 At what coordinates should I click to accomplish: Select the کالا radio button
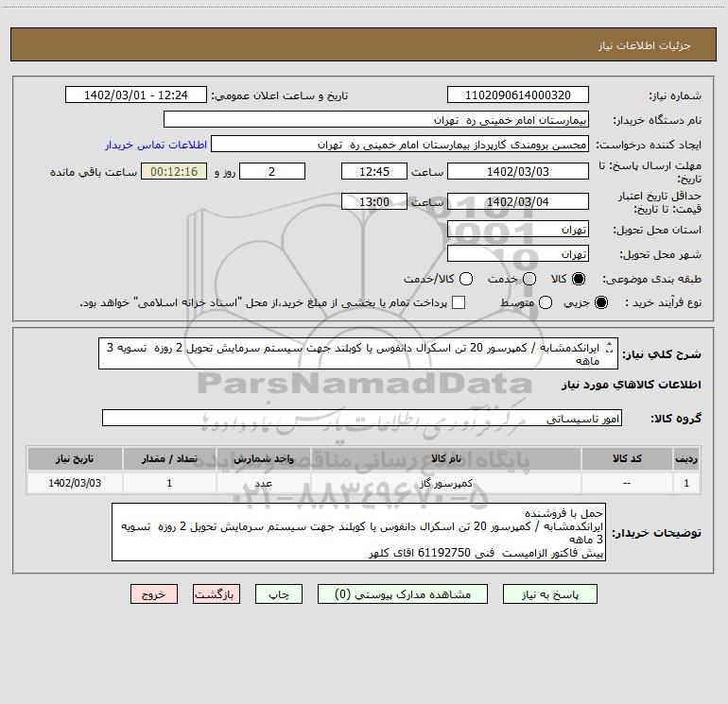(x=579, y=279)
